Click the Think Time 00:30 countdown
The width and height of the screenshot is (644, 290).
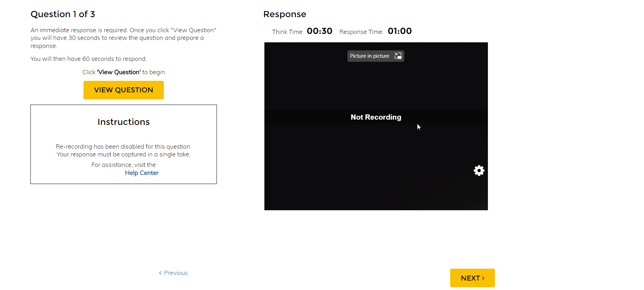point(319,31)
